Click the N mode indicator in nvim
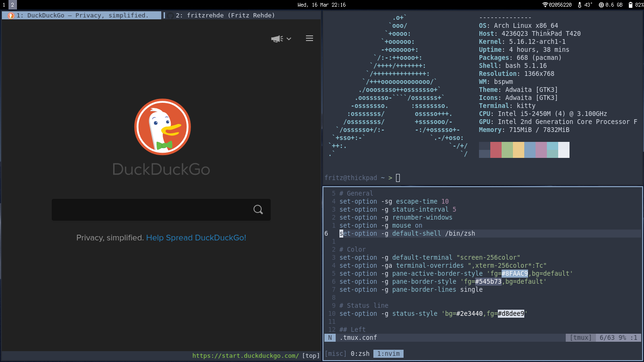Viewport: 644px width, 362px height. click(330, 337)
